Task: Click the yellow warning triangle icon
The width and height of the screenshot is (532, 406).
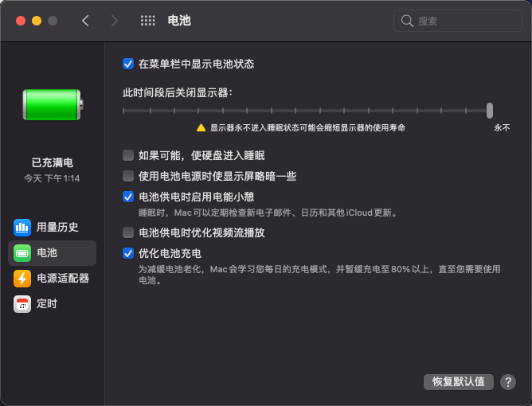Action: tap(201, 128)
